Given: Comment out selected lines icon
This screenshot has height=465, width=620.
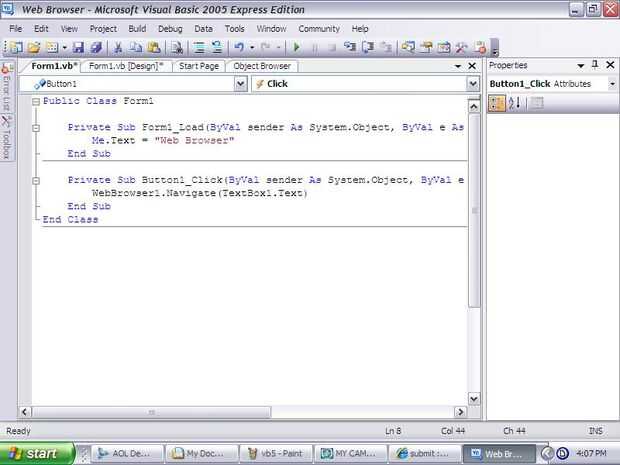Looking at the screenshot, I should click(199, 47).
